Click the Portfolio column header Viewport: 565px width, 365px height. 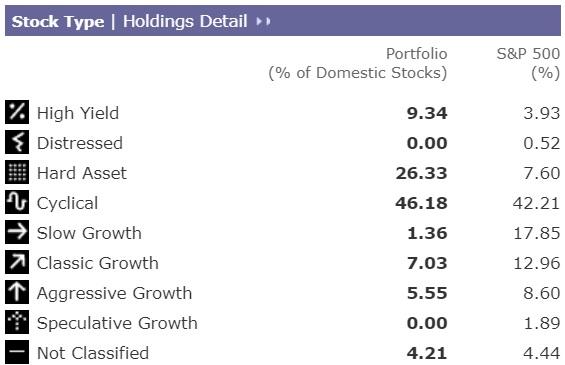point(358,63)
